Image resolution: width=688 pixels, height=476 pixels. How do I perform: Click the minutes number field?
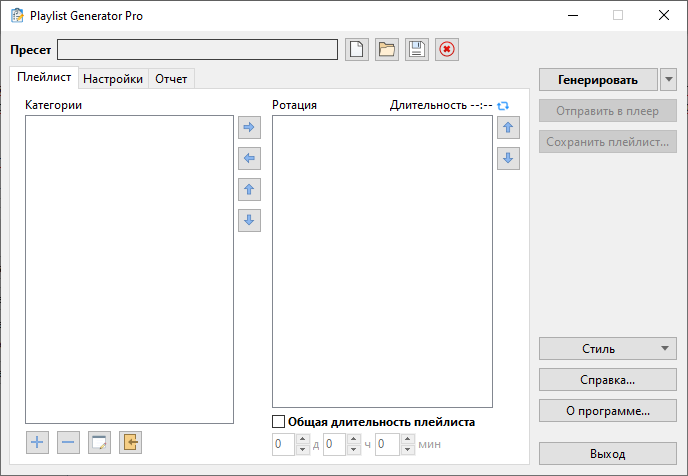(387, 444)
